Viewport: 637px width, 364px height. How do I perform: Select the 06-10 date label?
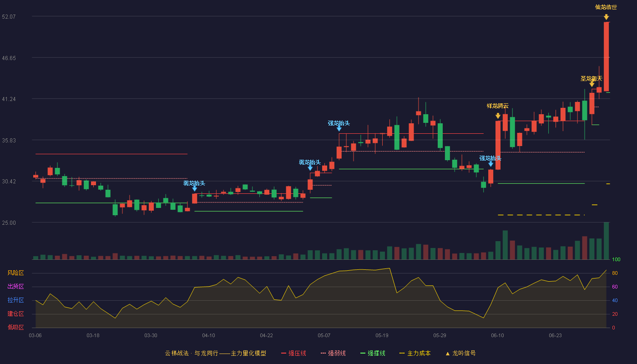pyautogui.click(x=497, y=335)
